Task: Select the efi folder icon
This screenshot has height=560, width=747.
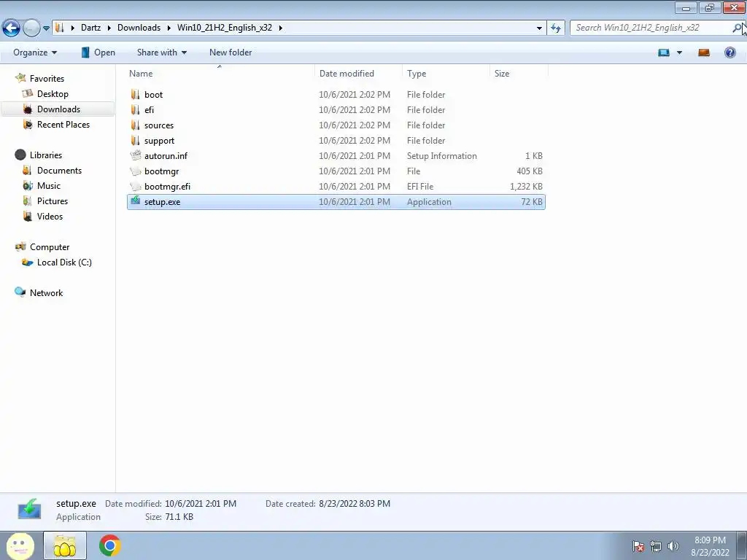Action: coord(135,109)
